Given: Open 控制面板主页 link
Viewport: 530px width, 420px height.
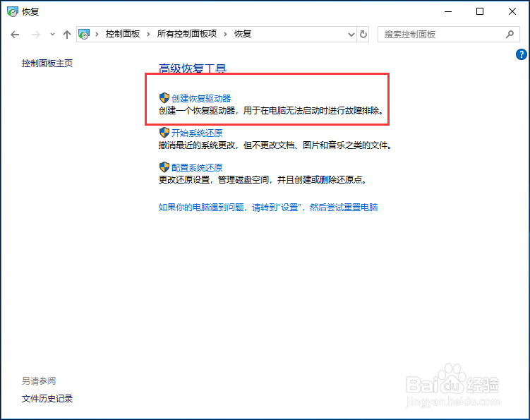Looking at the screenshot, I should pyautogui.click(x=47, y=64).
